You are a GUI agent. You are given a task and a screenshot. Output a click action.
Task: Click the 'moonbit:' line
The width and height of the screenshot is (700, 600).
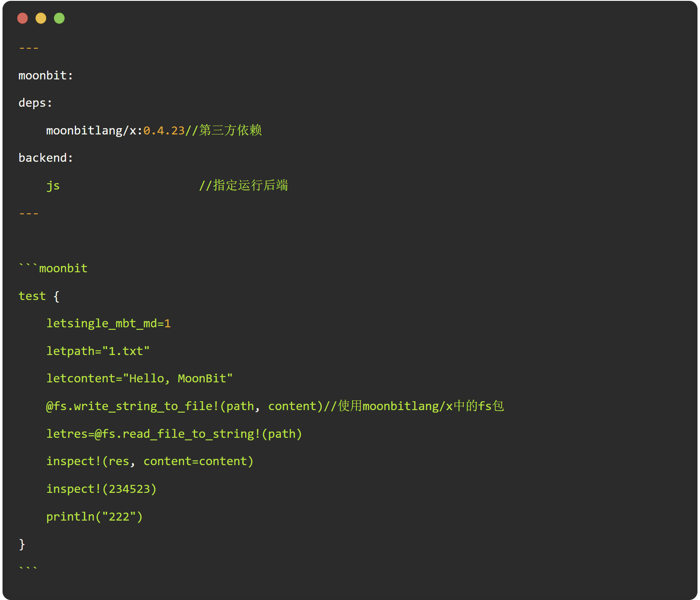(x=46, y=76)
